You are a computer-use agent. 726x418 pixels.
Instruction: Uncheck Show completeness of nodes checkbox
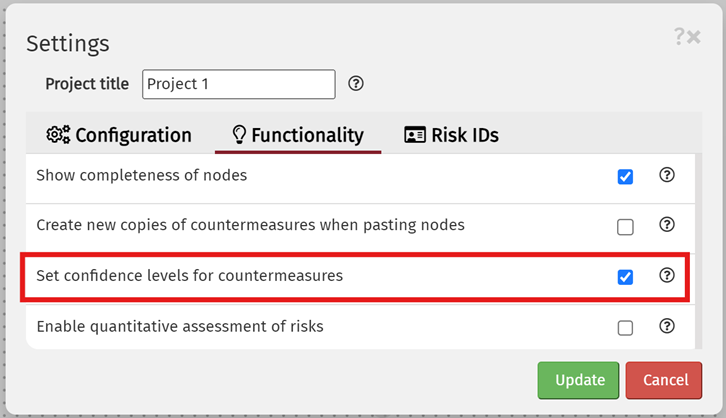(x=625, y=177)
